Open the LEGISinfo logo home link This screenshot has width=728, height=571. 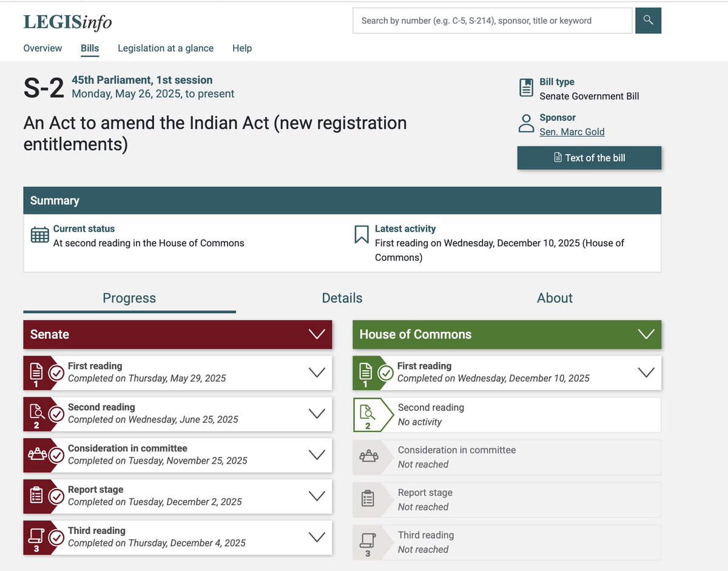click(x=67, y=22)
